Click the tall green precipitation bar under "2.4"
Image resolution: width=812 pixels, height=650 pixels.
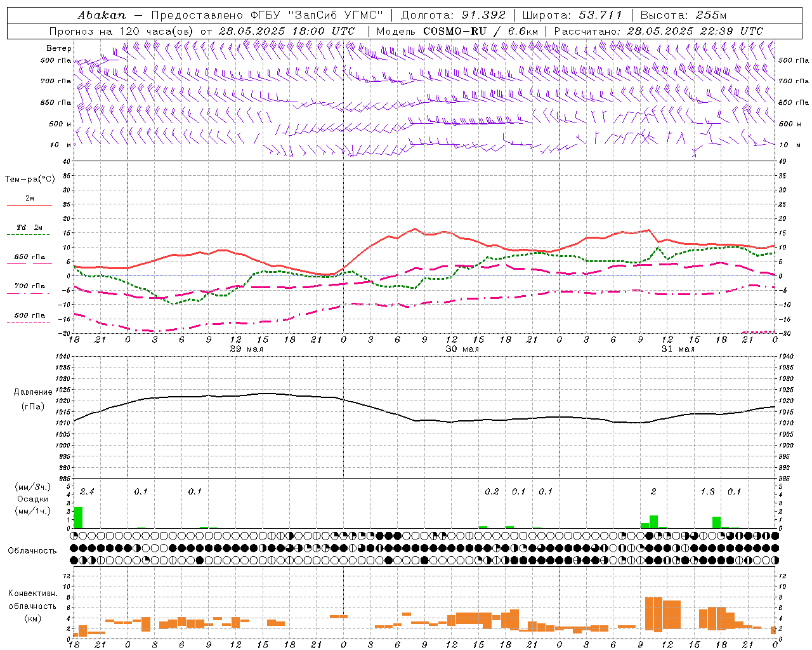click(78, 517)
